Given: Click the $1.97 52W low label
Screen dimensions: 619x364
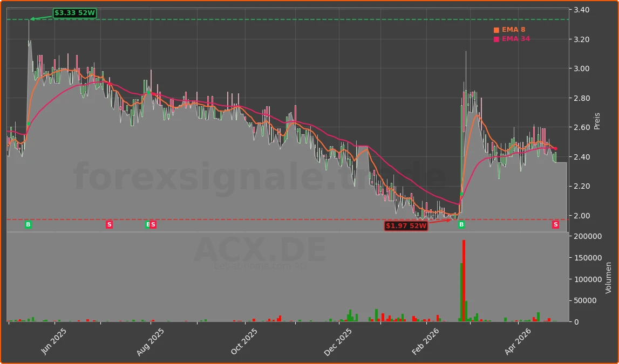Looking at the screenshot, I should pyautogui.click(x=406, y=225).
